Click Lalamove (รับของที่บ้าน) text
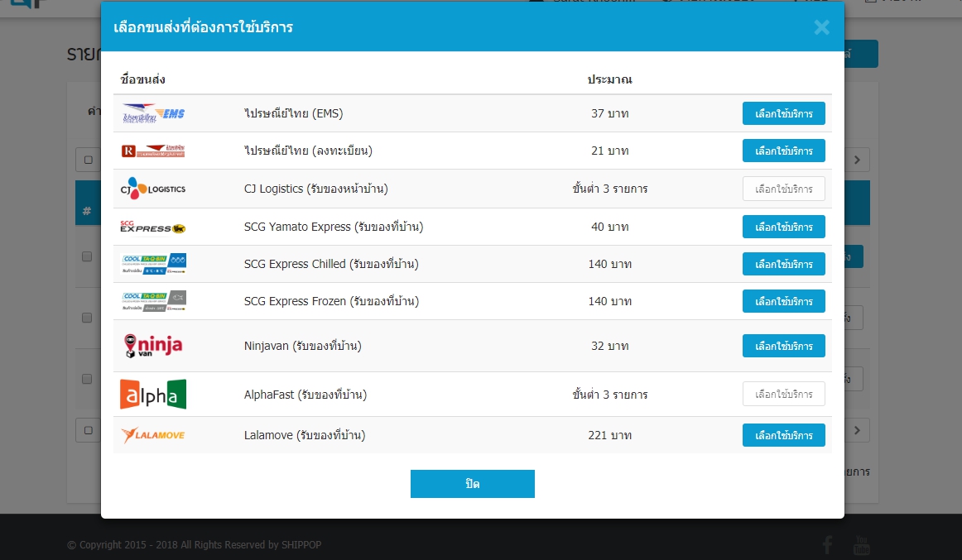 coord(305,435)
